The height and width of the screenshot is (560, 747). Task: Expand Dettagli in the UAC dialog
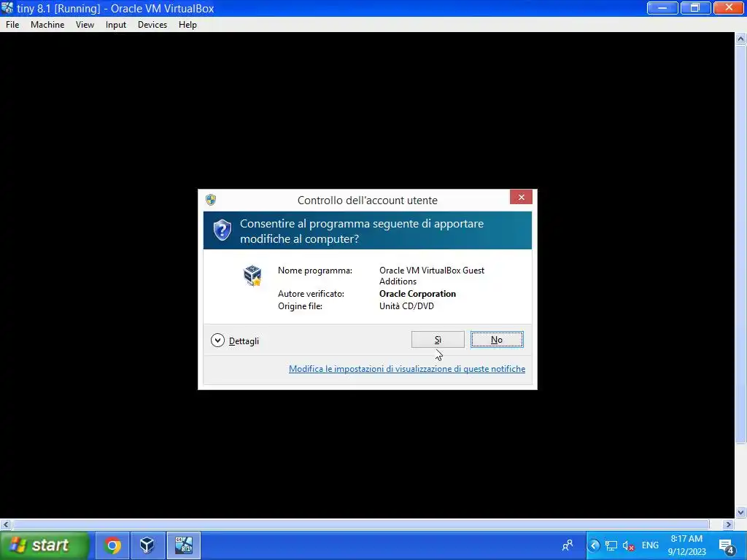point(235,341)
